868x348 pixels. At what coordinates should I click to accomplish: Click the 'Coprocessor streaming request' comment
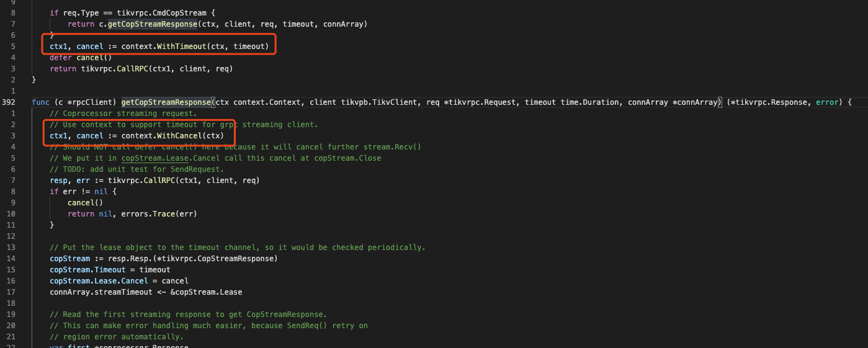click(123, 114)
